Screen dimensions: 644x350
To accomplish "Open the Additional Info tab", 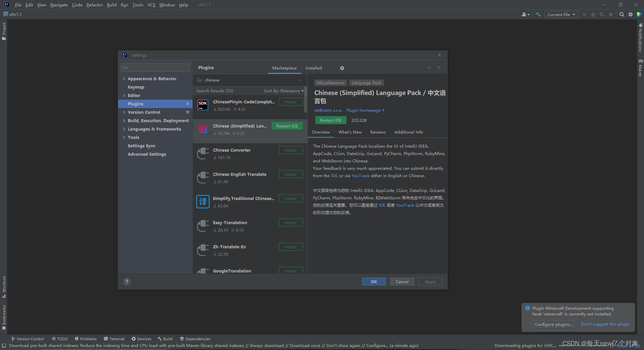I will point(409,132).
